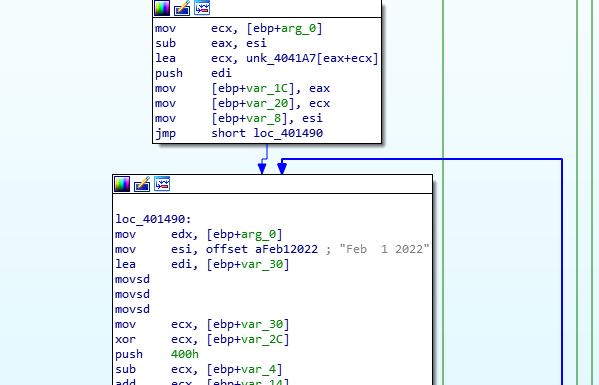Click group-nodes icon of loc_401490 block

click(x=162, y=184)
